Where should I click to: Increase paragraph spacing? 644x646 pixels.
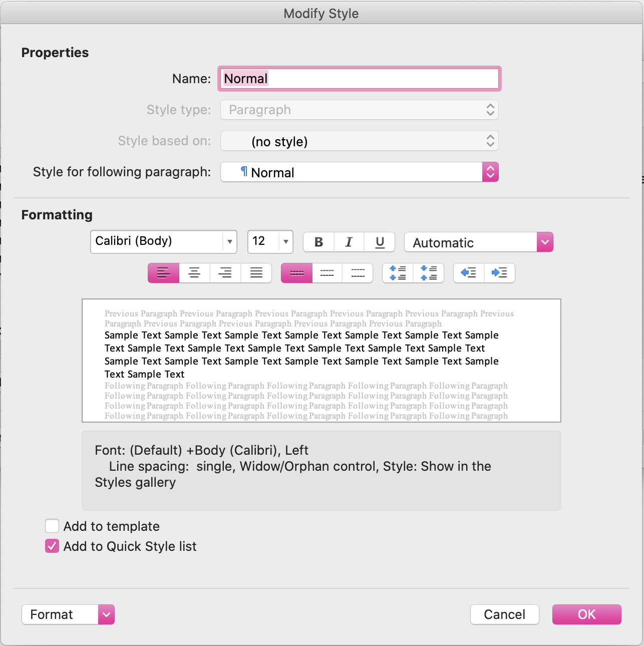pos(398,273)
